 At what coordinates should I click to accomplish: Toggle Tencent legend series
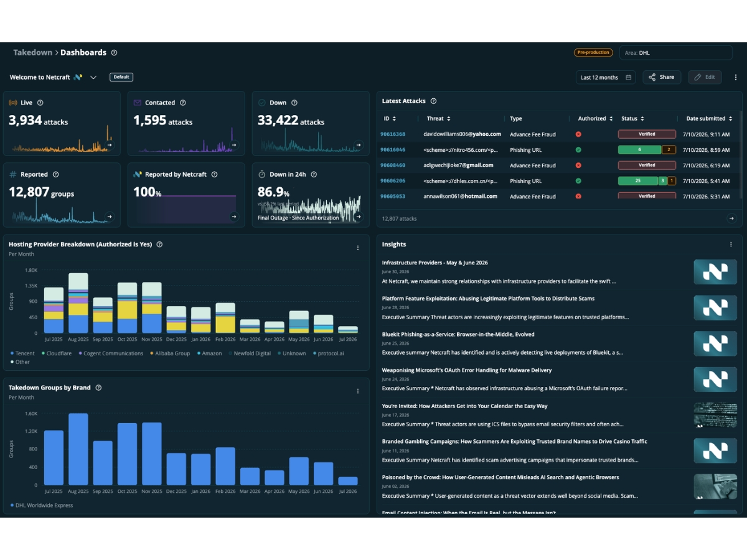tap(22, 353)
